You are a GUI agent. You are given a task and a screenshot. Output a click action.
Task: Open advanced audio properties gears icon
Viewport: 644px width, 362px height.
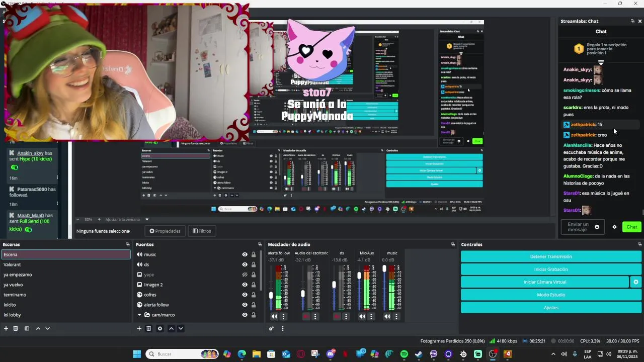[x=271, y=328]
